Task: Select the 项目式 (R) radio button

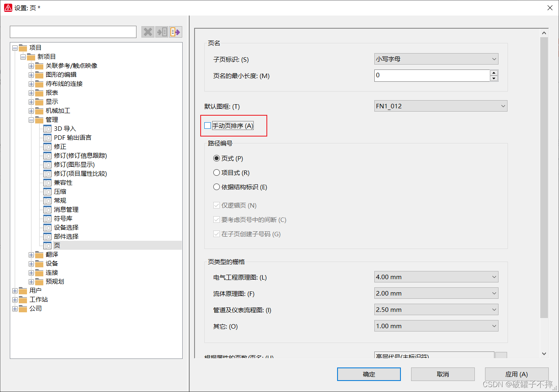Action: (x=217, y=172)
